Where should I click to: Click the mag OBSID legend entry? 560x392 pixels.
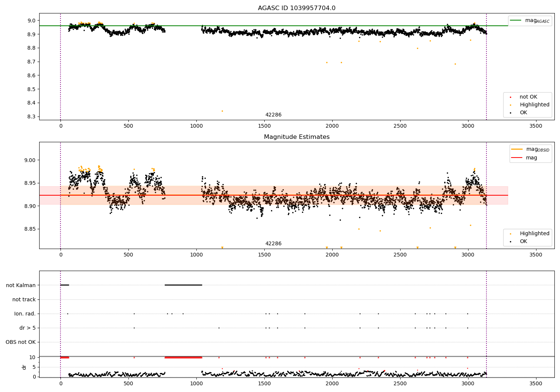point(531,149)
